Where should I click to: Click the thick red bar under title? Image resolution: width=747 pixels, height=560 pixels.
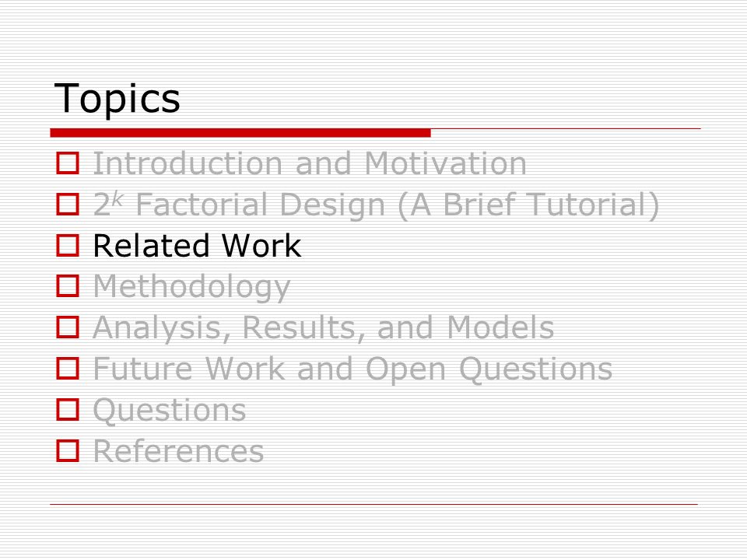click(x=240, y=133)
